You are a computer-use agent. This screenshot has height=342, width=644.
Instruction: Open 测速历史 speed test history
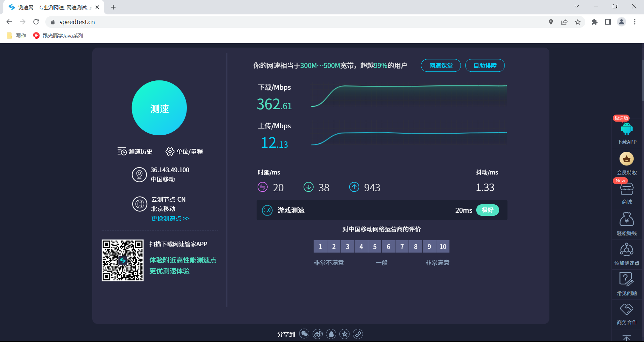[135, 151]
